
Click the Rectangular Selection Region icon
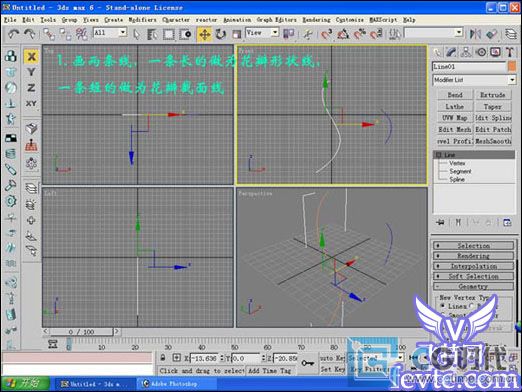point(169,34)
